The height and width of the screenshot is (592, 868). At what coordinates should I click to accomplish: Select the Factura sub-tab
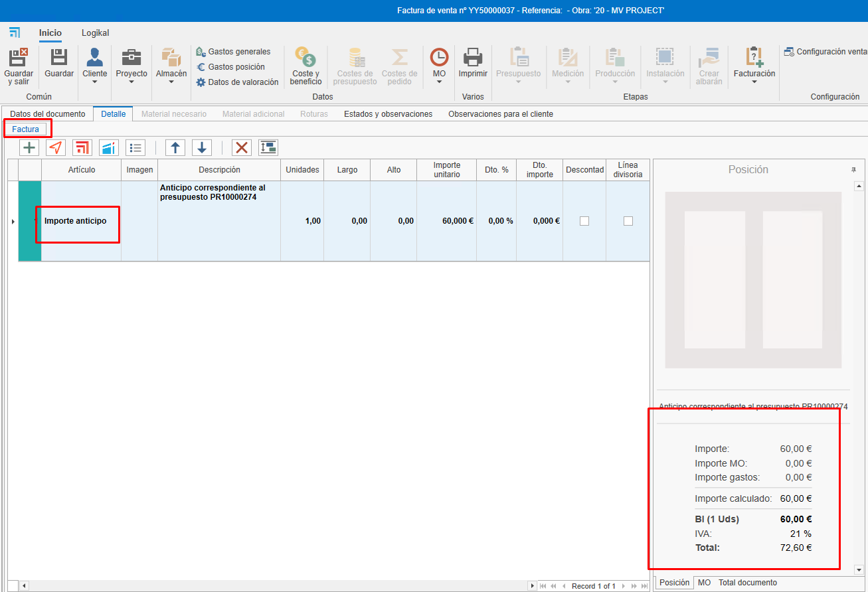tap(25, 129)
